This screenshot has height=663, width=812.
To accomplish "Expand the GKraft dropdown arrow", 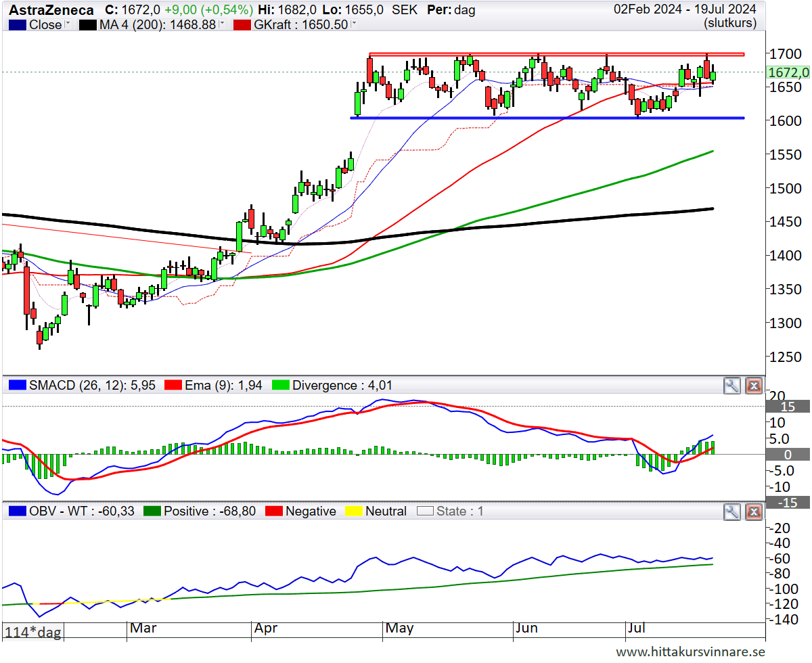I will (x=353, y=24).
